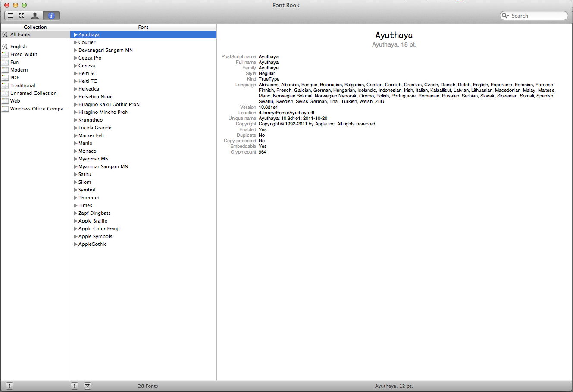Close the Font Book window
The width and height of the screenshot is (573, 392).
click(7, 5)
